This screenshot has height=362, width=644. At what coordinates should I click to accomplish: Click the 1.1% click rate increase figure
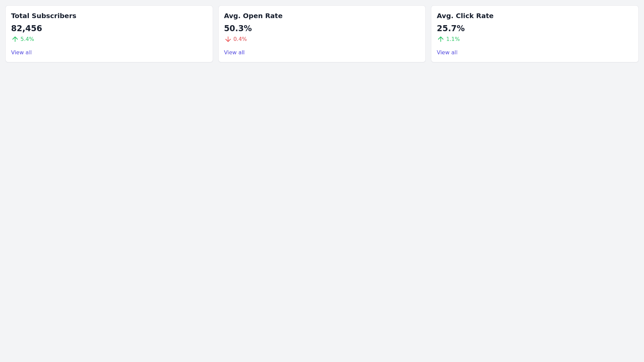[453, 39]
